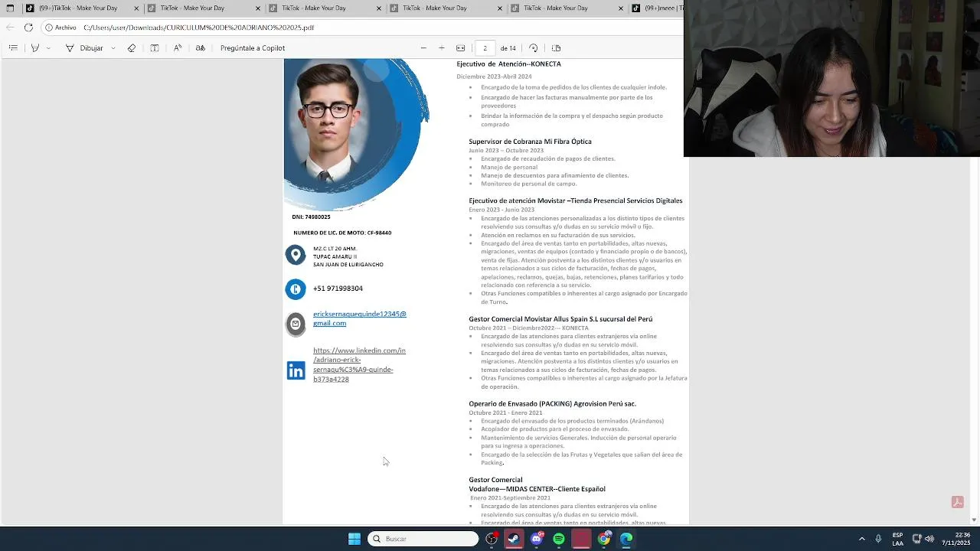
Task: Click the phone number +51 971998304
Action: pyautogui.click(x=338, y=289)
